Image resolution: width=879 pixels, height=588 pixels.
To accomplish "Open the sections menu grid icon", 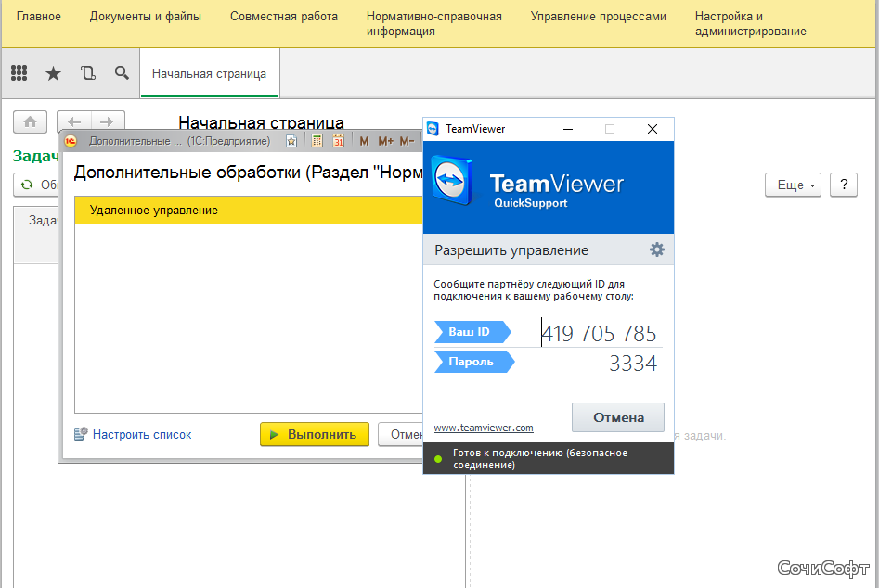I will [19, 72].
